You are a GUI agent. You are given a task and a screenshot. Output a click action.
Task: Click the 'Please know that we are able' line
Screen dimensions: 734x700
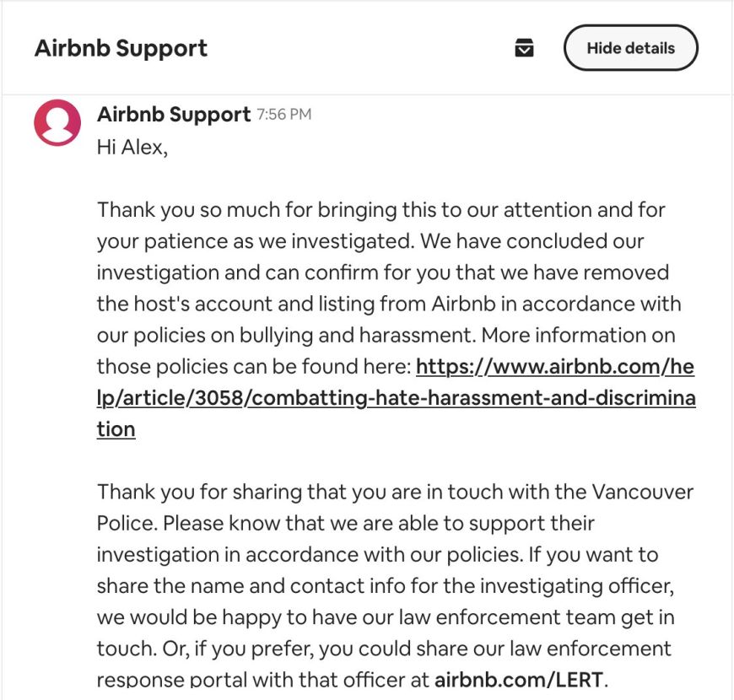pyautogui.click(x=345, y=524)
